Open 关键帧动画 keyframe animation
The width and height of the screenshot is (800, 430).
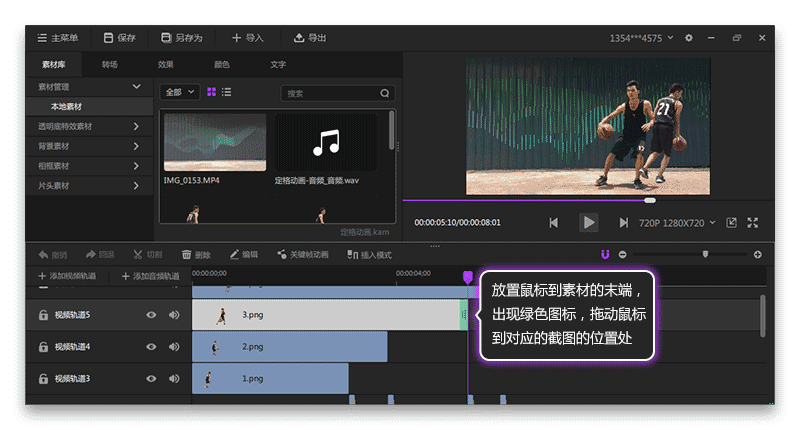point(303,255)
